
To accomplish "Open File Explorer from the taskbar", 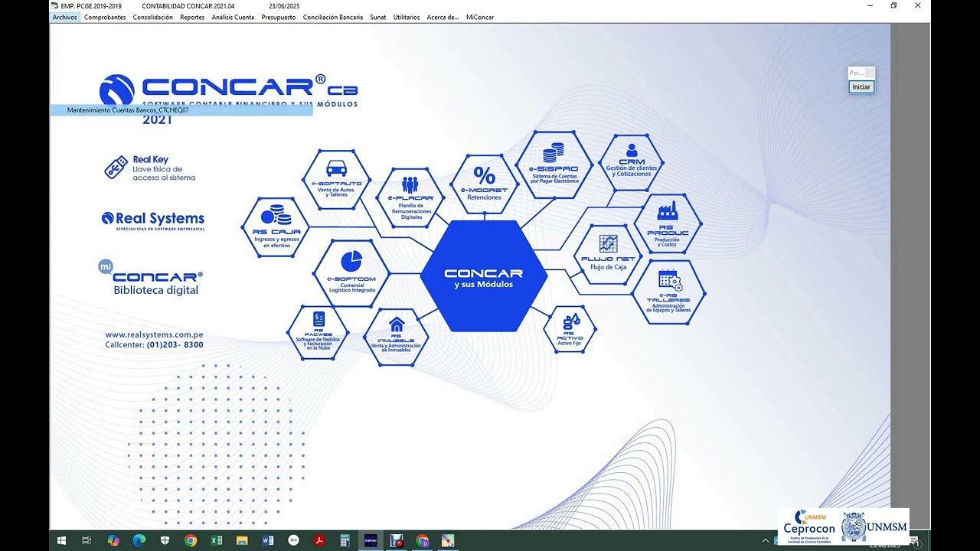I will [x=242, y=540].
